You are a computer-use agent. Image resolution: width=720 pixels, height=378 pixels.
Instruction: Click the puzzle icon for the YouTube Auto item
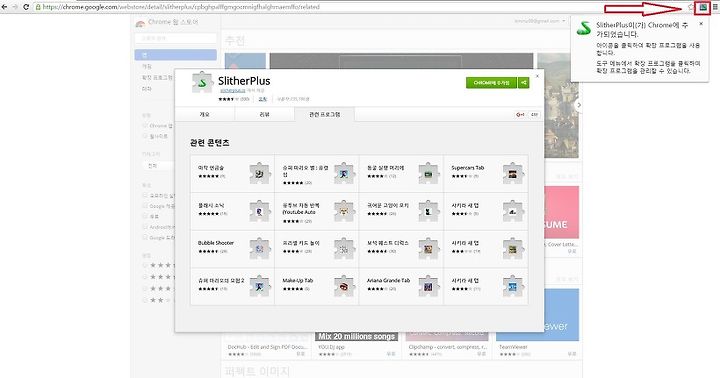point(344,211)
